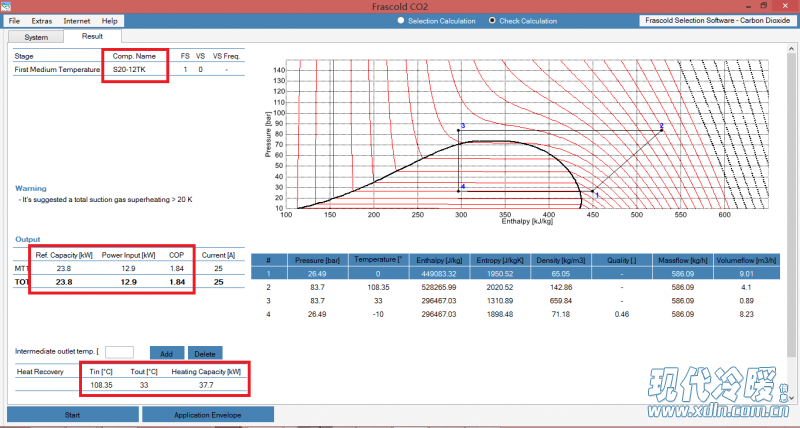Click the scrollbar up arrow at right edge
Image resolution: width=800 pixels, height=428 pixels.
point(791,48)
